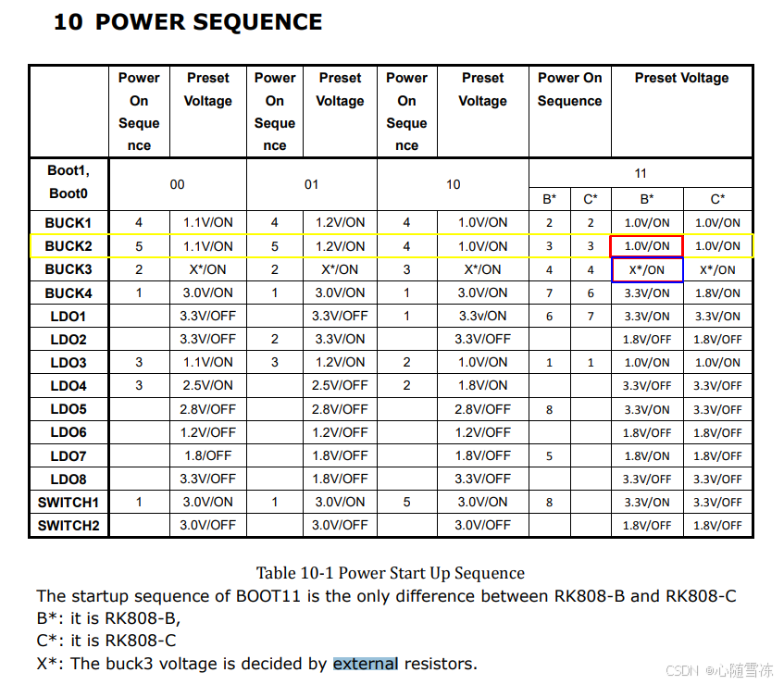Select "2.5V/ON" in the LDO4 row

click(208, 385)
